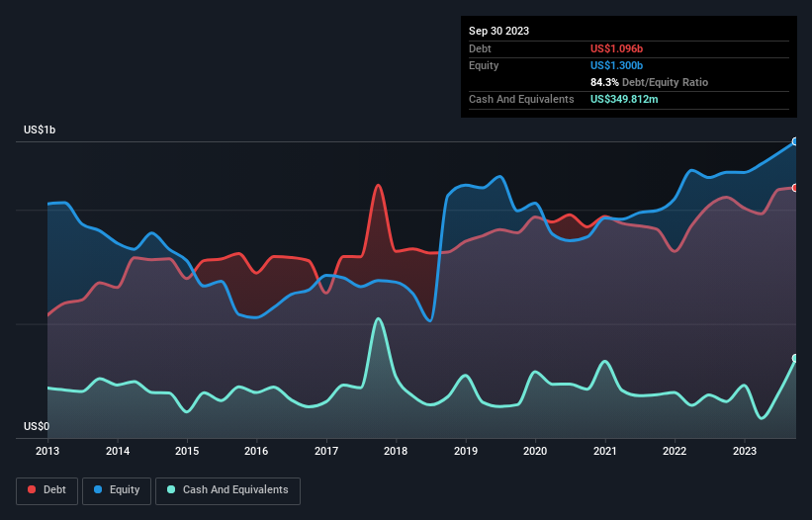
Task: Click the US$1.300b equity value
Action: tap(616, 65)
